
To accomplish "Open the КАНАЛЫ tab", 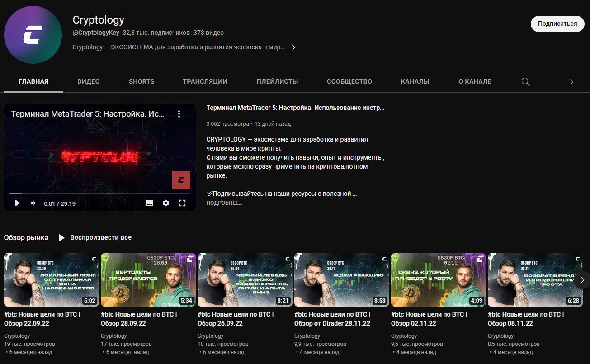I will tap(415, 82).
